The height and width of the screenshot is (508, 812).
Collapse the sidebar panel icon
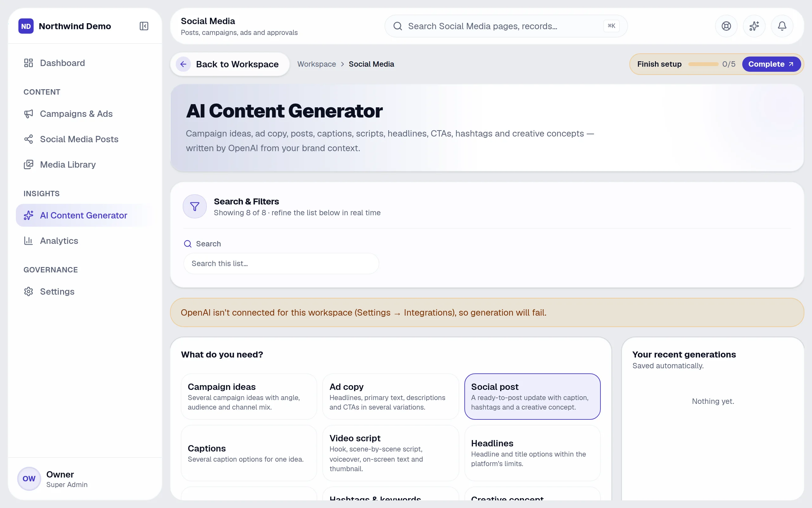[144, 26]
